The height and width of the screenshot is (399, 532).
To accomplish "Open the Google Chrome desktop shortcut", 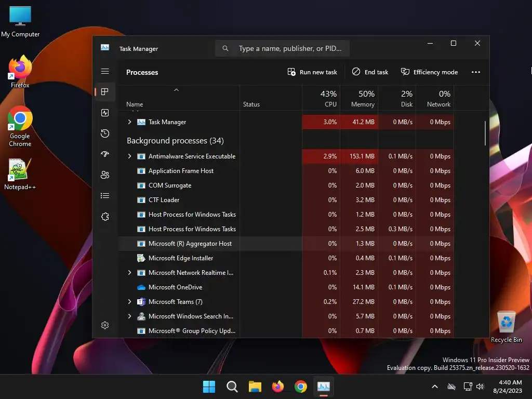I will point(20,126).
